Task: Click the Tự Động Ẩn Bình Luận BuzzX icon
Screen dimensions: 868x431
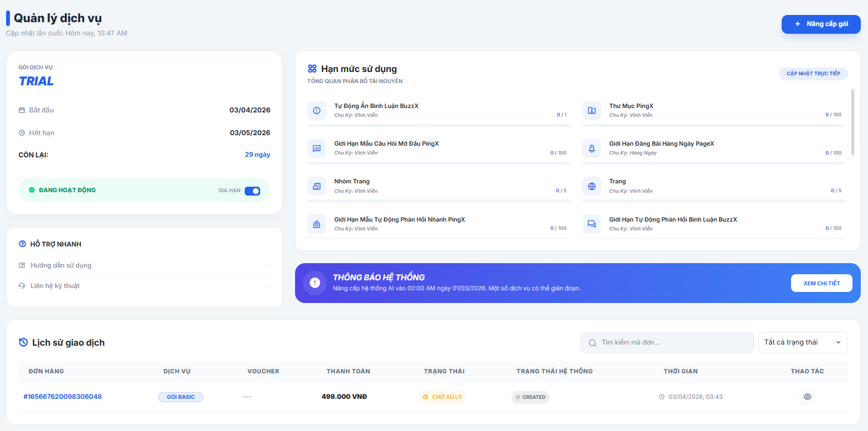Action: click(x=317, y=110)
